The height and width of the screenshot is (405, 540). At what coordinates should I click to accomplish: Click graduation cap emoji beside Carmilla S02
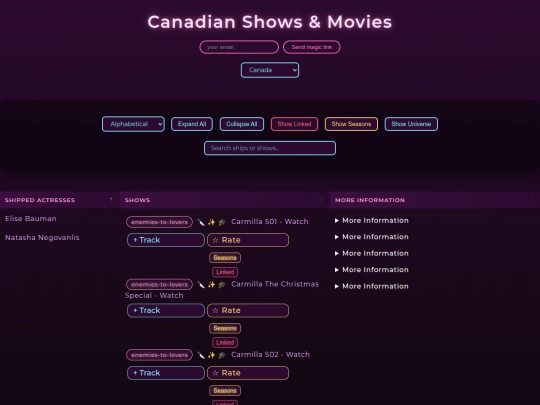(x=222, y=355)
